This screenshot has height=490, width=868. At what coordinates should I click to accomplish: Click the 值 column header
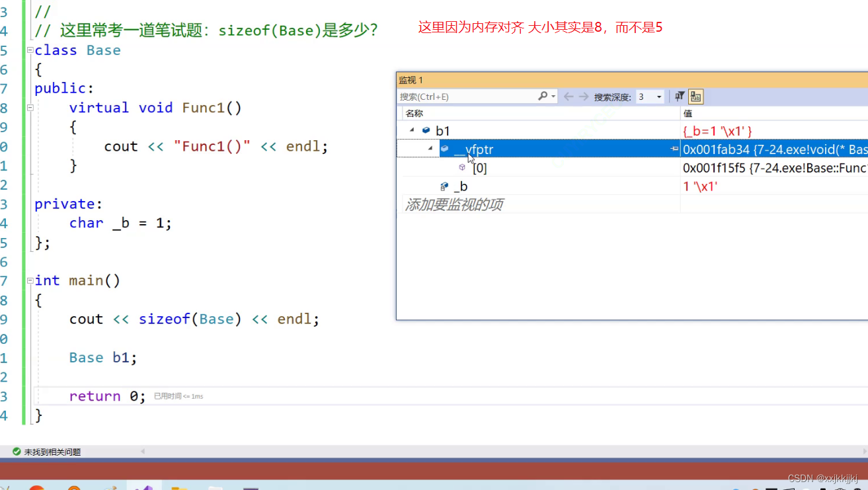[x=688, y=113]
